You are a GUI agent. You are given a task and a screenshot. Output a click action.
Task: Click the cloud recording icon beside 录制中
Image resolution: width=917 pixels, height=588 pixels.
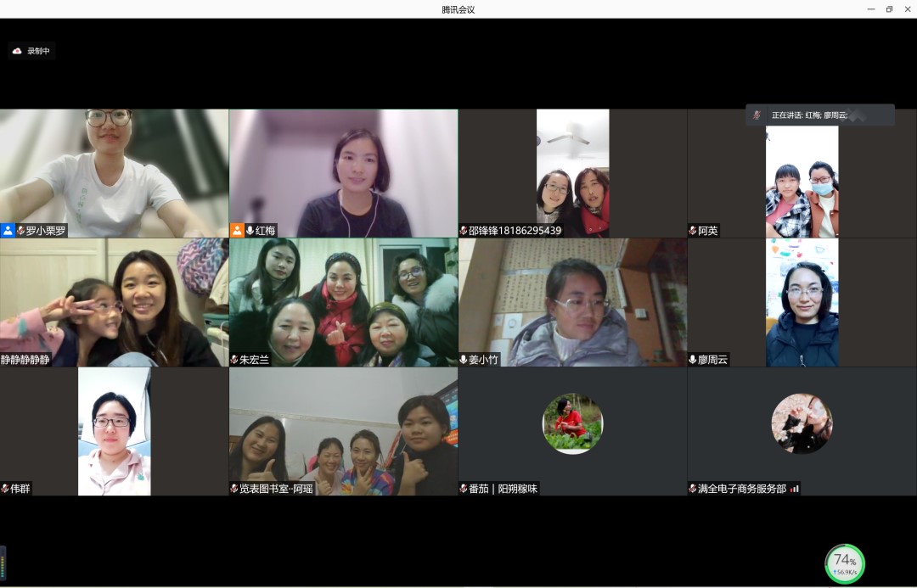pos(17,51)
